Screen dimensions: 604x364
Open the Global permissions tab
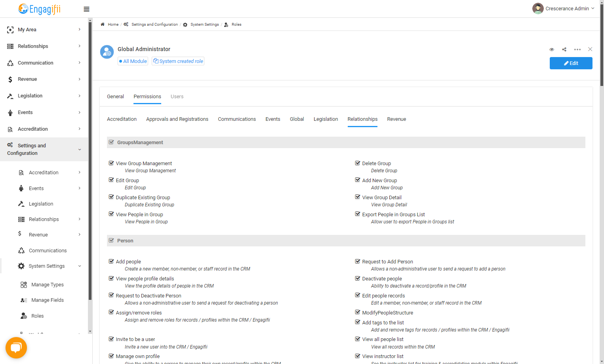[297, 119]
